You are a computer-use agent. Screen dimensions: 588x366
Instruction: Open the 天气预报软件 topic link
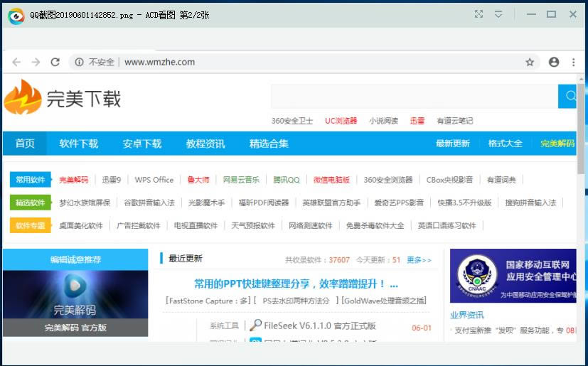pyautogui.click(x=253, y=225)
